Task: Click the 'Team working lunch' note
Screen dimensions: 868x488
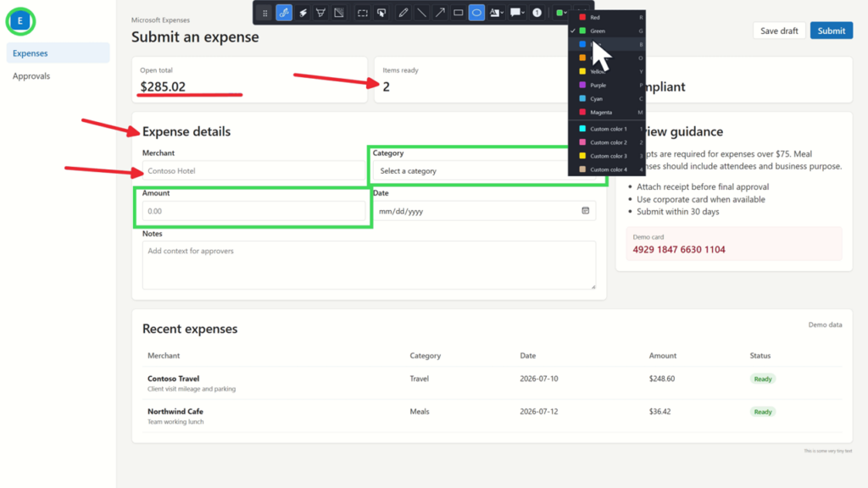Action: pos(175,422)
